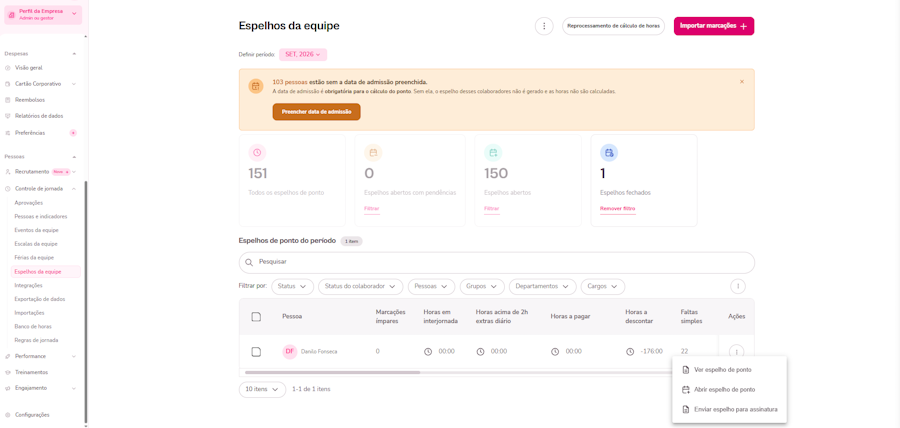Click the Faltas simples column header
The height and width of the screenshot is (428, 900).
pyautogui.click(x=691, y=317)
